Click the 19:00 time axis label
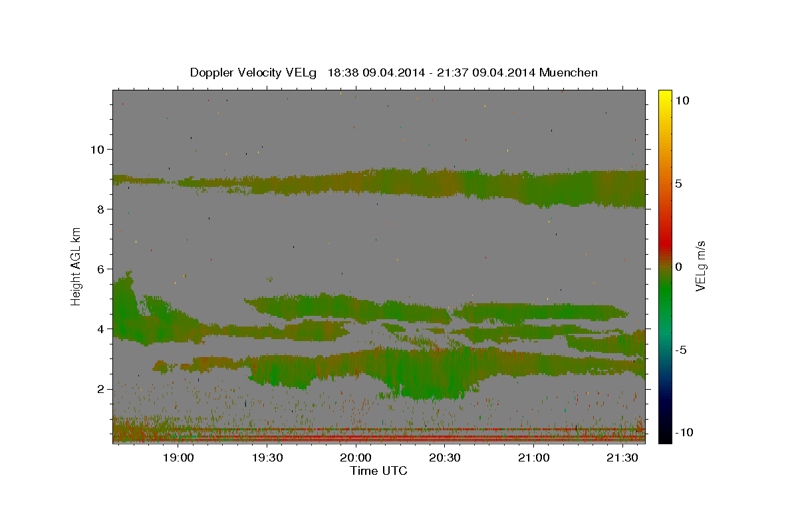The image size is (798, 532). (178, 458)
